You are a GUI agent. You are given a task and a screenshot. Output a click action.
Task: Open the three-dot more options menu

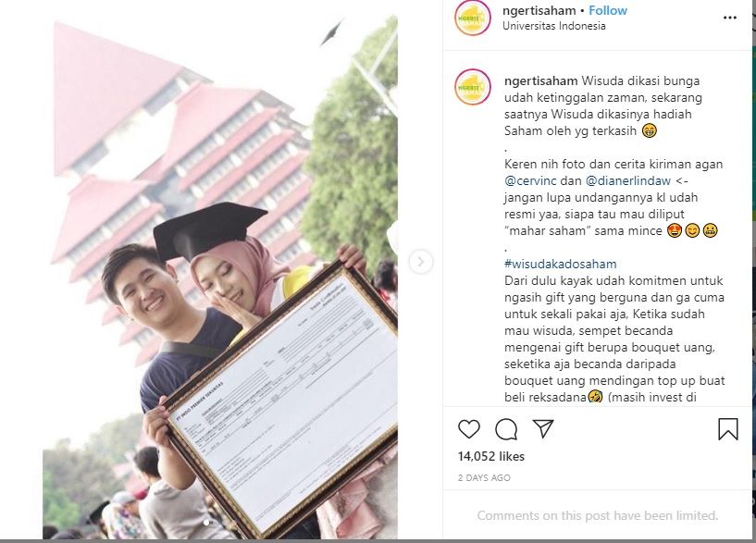(730, 18)
